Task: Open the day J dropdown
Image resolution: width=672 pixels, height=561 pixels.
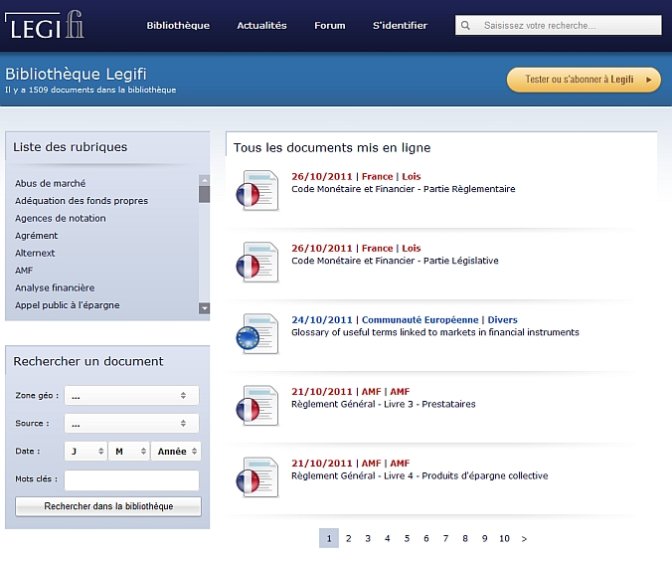Action: [86, 451]
